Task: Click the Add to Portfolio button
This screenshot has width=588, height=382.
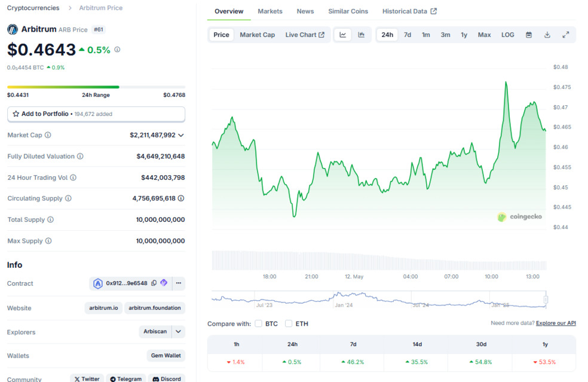Action: (96, 114)
